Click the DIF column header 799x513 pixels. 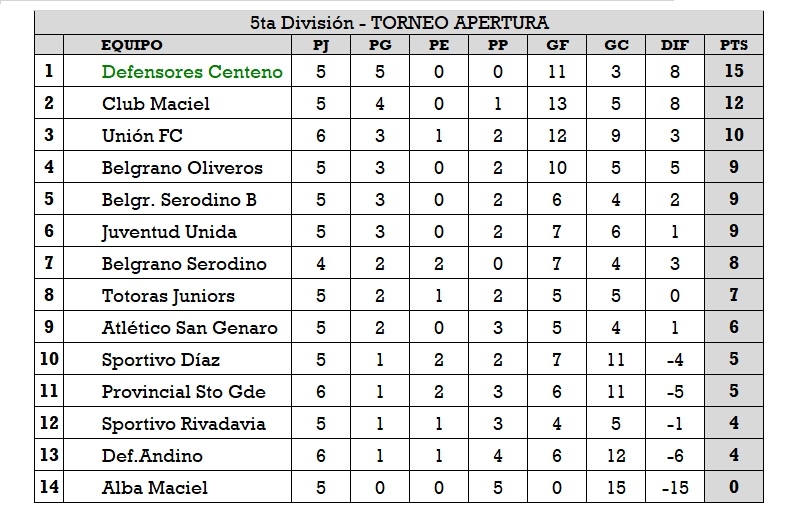675,45
